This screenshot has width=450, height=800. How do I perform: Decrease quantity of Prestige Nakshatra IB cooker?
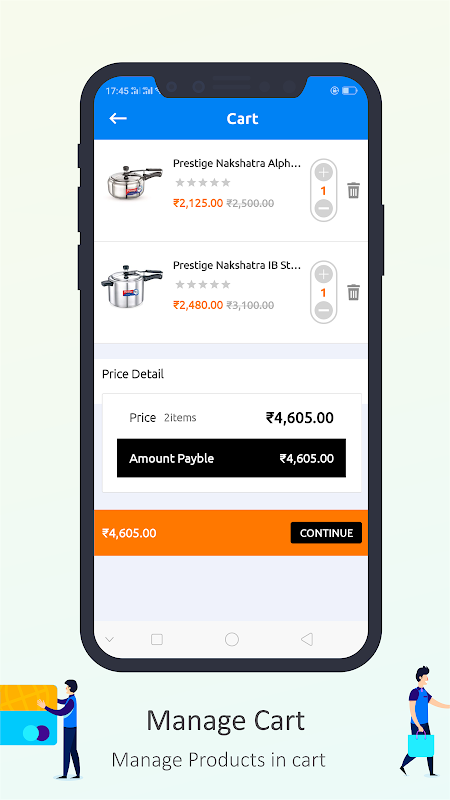tap(323, 310)
